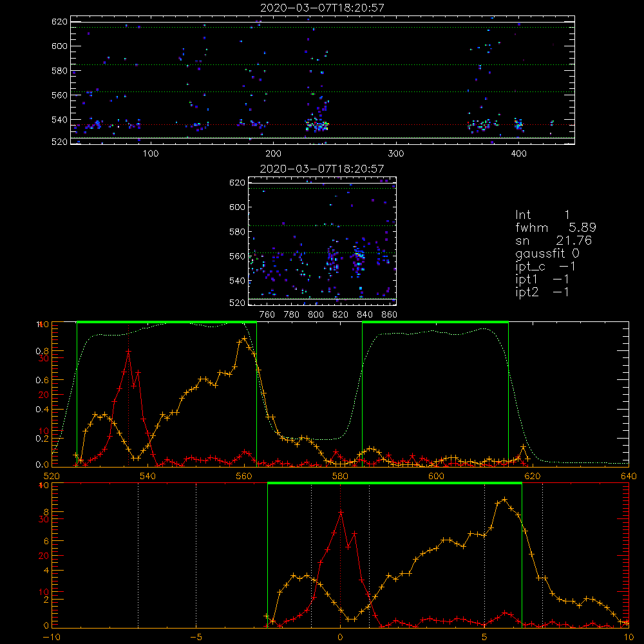
Task: Click the -10 tick label on bottom plot axis
Action: [52, 638]
